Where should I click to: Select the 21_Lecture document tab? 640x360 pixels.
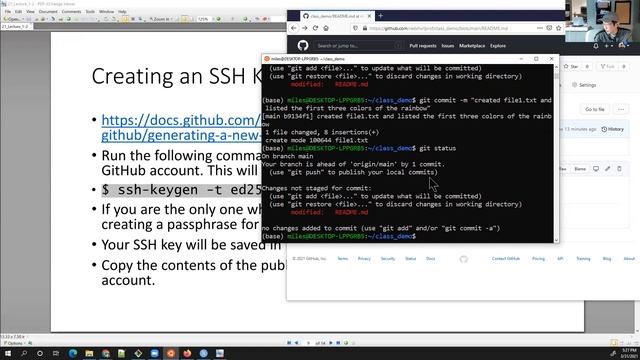click(x=16, y=26)
